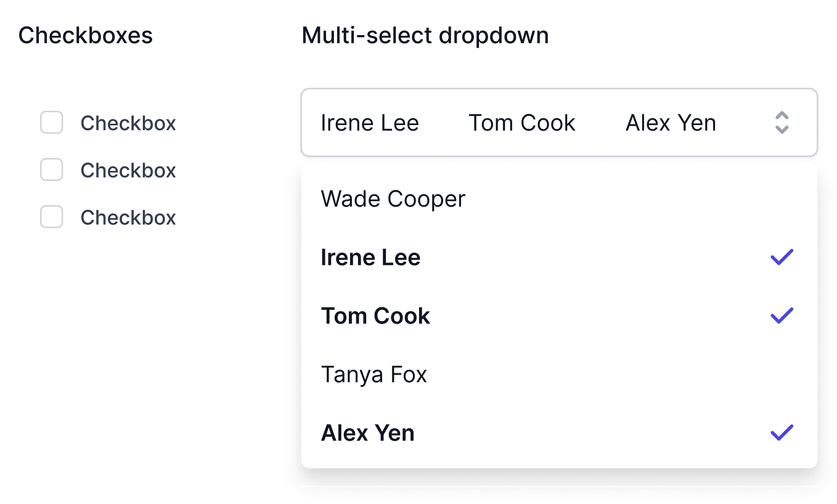Click the up-down chevron on the dropdown
Image resolution: width=837 pixels, height=504 pixels.
coord(782,123)
